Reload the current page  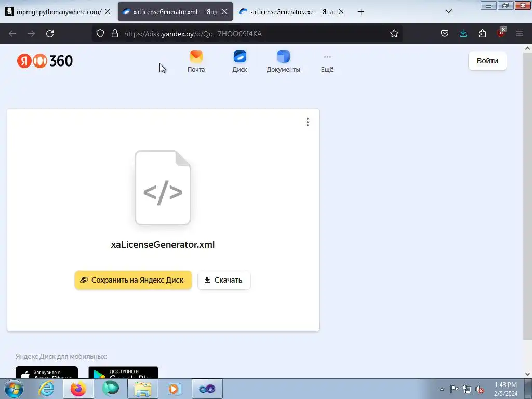pyautogui.click(x=50, y=34)
